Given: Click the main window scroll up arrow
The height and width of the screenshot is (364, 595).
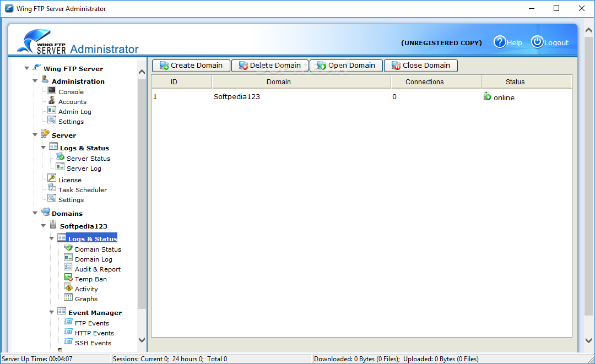Looking at the screenshot, I should click(x=588, y=30).
